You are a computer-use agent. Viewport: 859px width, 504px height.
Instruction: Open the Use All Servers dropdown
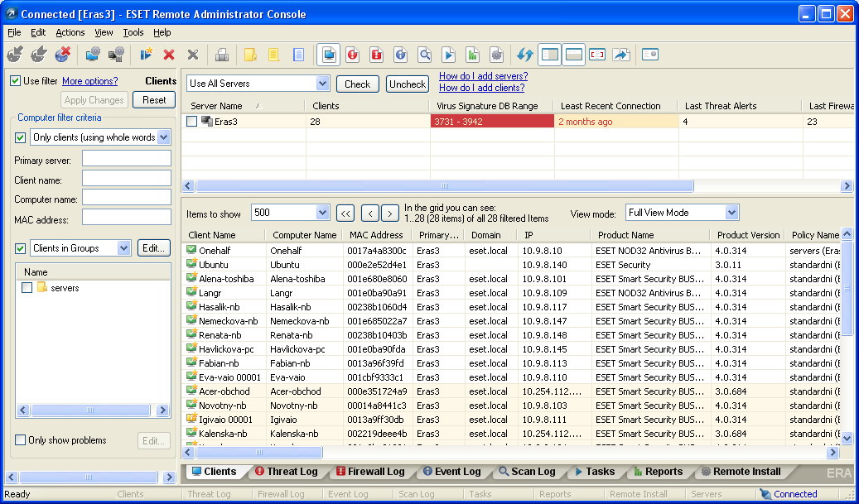coord(323,84)
